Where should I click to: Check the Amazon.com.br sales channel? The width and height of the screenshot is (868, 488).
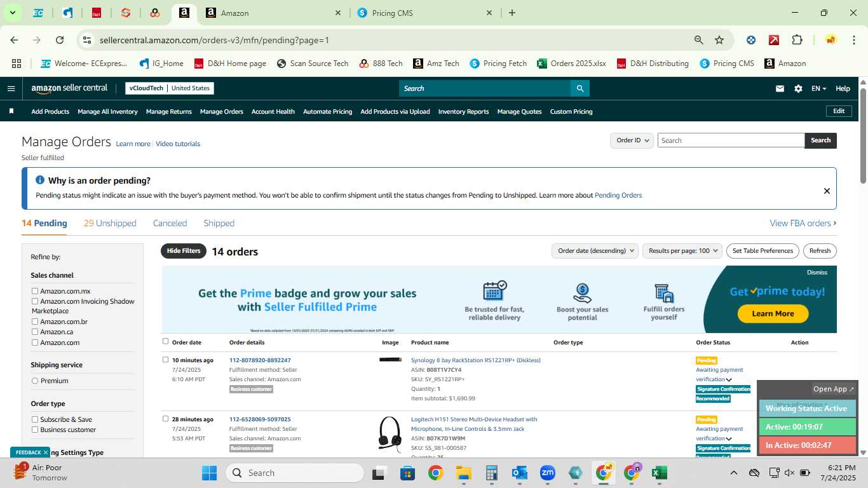[x=35, y=322]
